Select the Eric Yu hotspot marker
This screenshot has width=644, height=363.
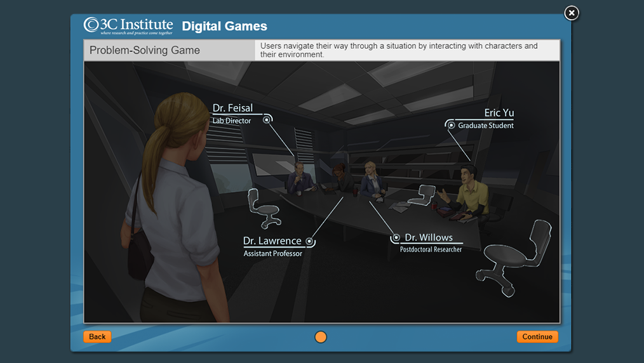(451, 125)
